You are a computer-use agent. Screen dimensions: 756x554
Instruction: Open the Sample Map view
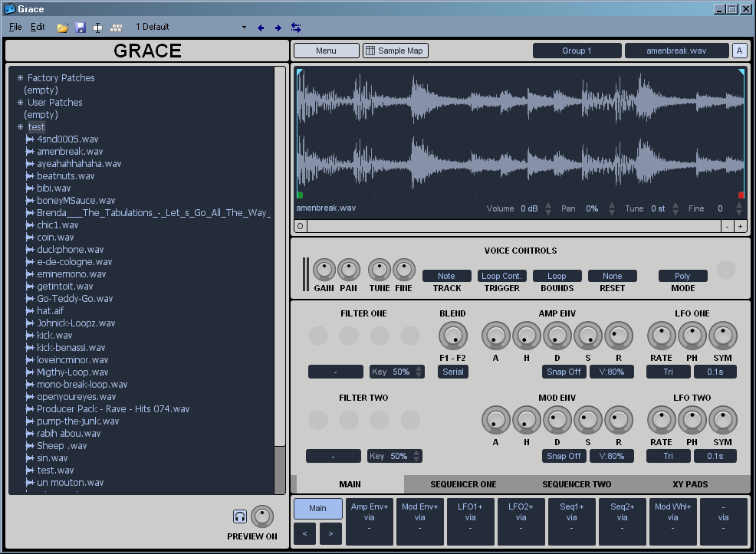pos(395,51)
